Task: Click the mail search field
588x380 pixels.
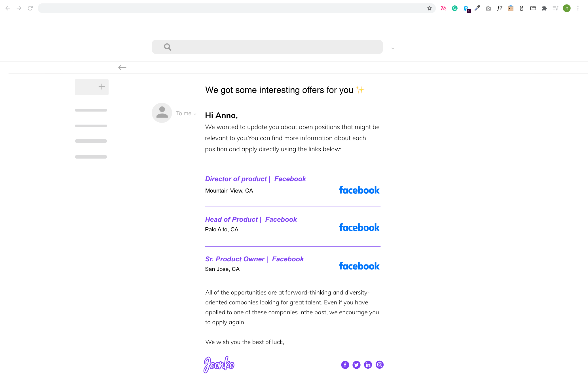Action: pyautogui.click(x=272, y=47)
